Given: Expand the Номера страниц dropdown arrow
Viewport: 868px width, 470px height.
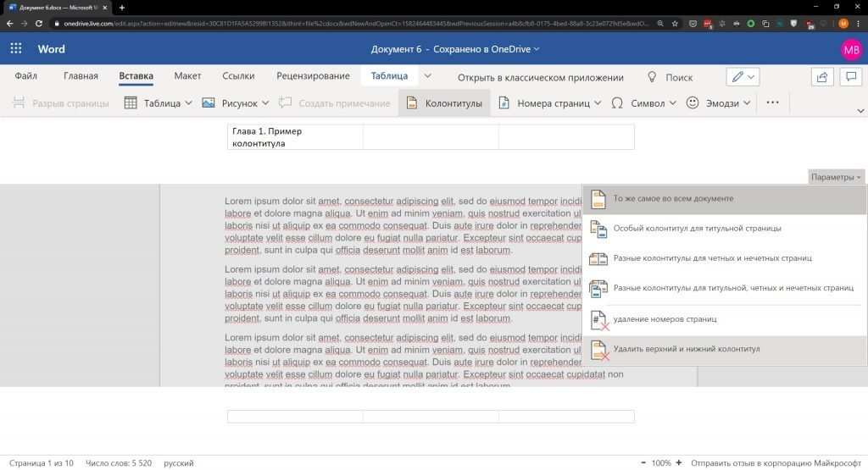Looking at the screenshot, I should pos(598,102).
